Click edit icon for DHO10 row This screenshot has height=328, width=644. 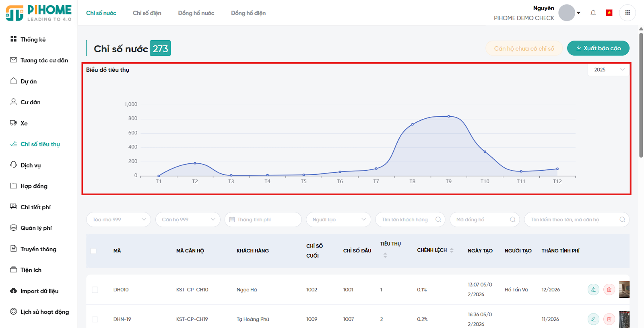click(x=593, y=289)
